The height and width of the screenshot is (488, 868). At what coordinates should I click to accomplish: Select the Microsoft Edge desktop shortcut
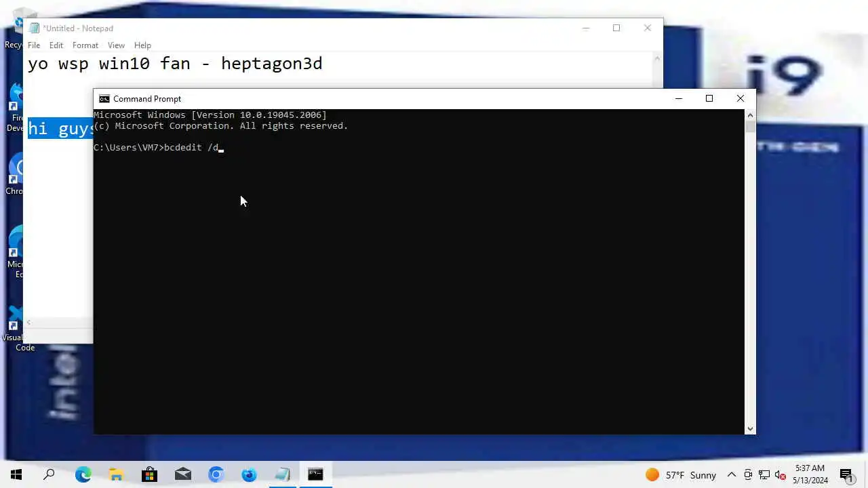[14, 251]
